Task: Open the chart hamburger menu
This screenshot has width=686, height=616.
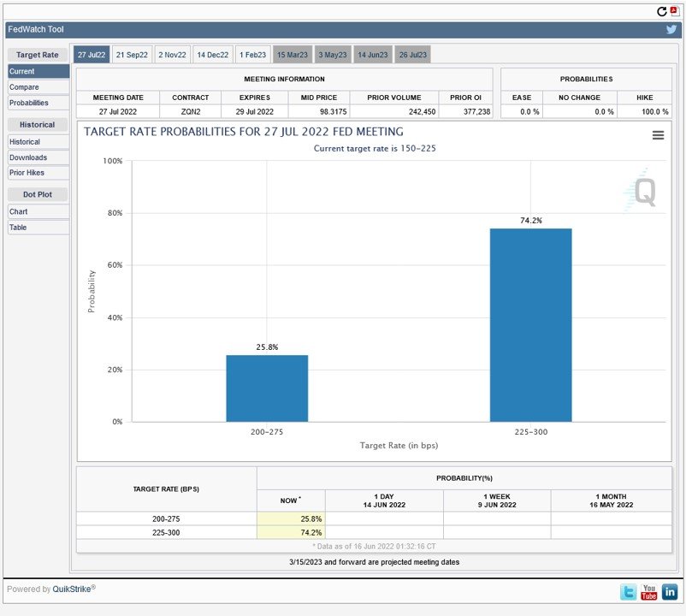Action: pyautogui.click(x=658, y=135)
